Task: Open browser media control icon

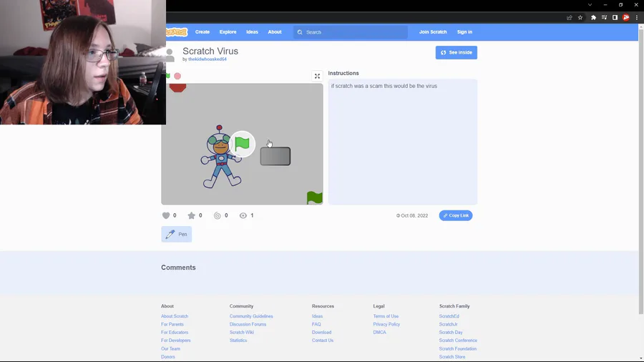Action: pos(604,18)
